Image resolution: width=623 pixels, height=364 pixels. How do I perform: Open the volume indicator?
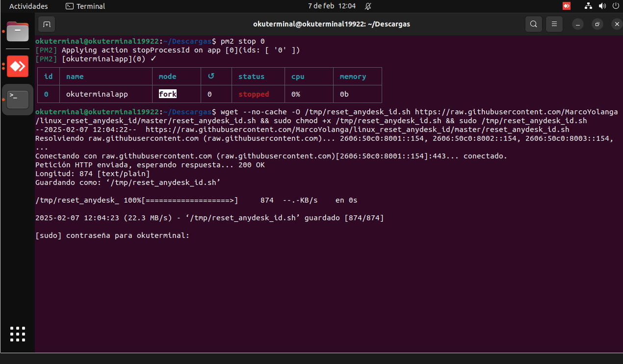click(602, 6)
